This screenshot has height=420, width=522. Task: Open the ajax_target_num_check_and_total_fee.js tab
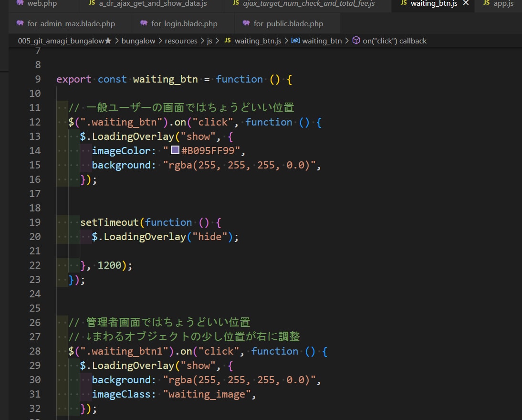308,4
